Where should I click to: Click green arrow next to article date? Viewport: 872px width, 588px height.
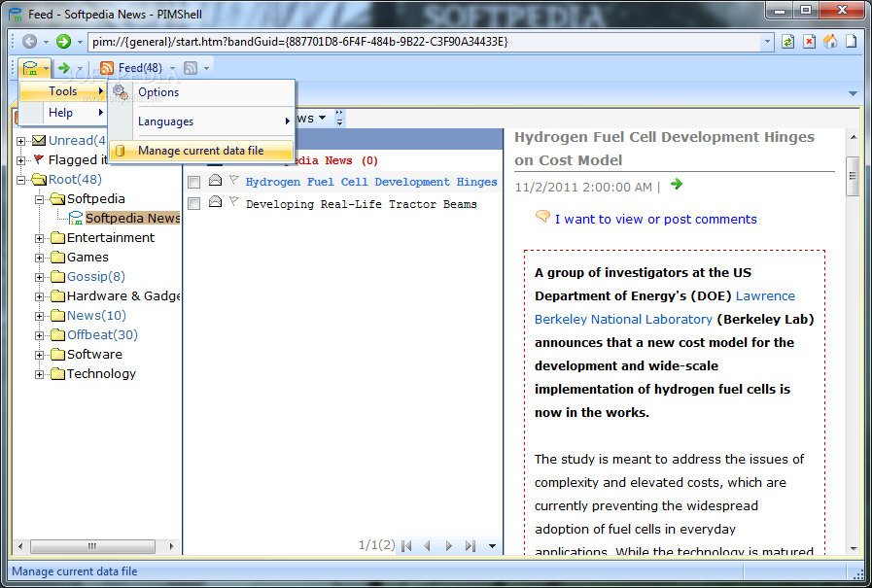tap(677, 184)
